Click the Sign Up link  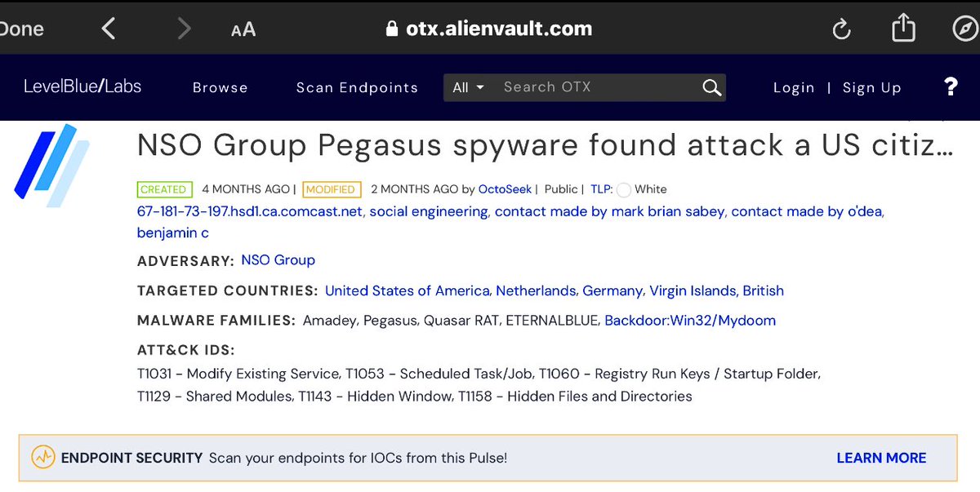[872, 87]
